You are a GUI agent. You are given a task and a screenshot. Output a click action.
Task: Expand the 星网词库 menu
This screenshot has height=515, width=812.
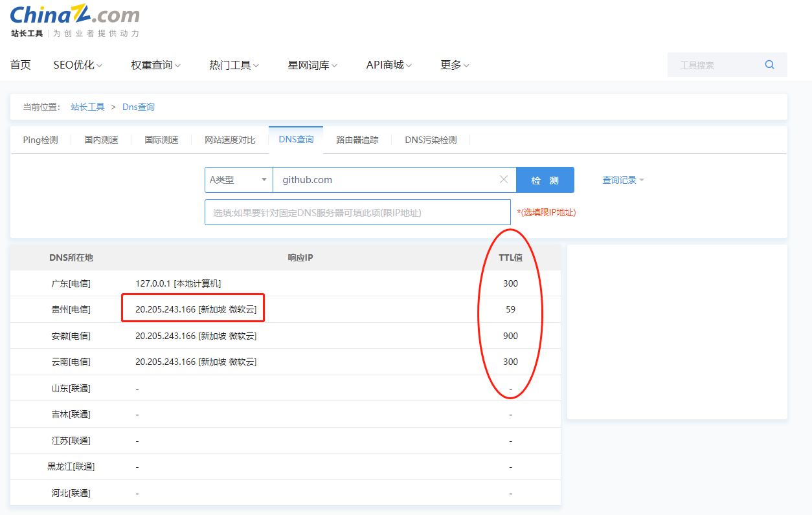313,65
